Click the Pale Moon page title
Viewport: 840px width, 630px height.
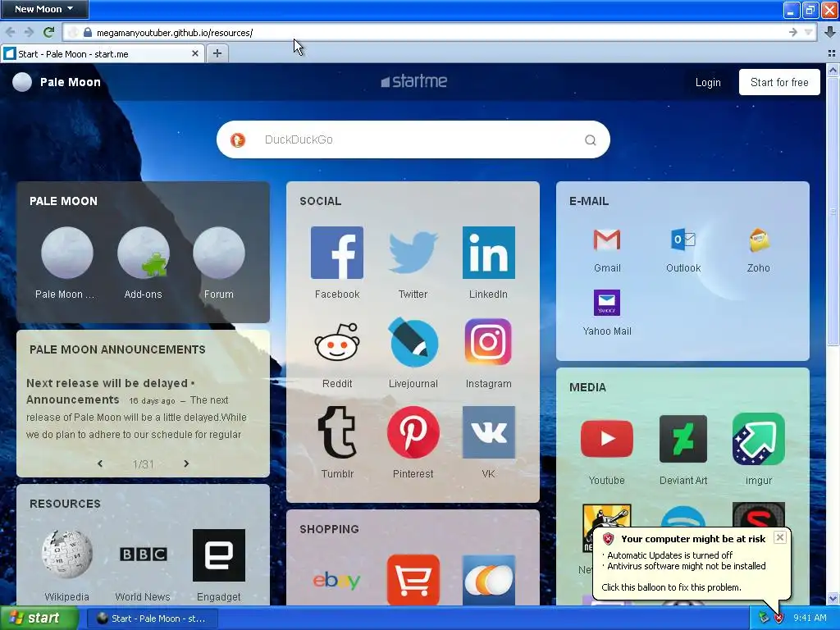(x=71, y=82)
